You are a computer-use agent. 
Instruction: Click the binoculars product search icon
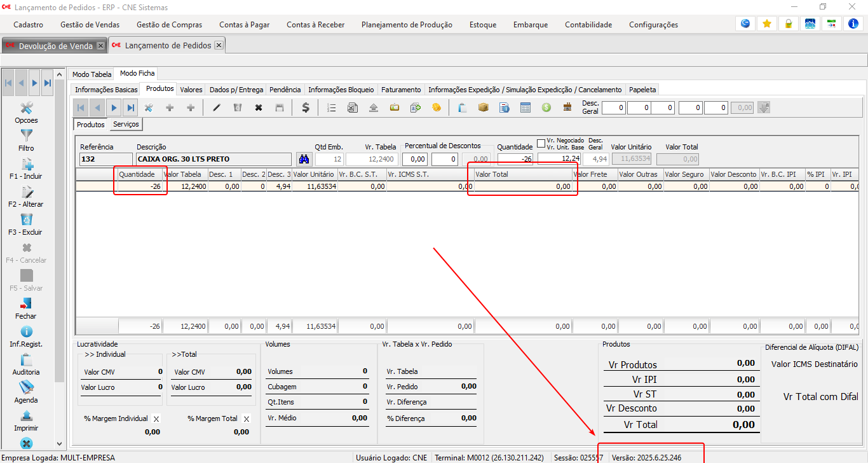click(304, 159)
